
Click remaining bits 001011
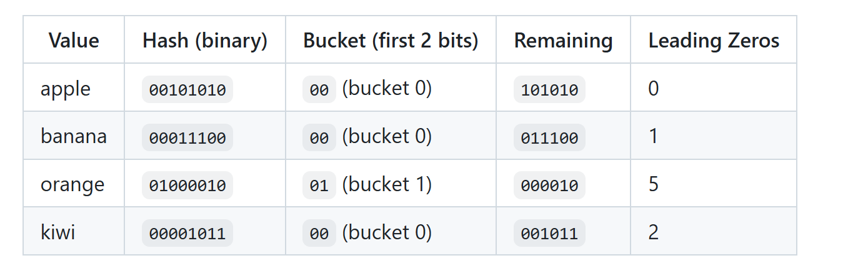[x=549, y=234]
